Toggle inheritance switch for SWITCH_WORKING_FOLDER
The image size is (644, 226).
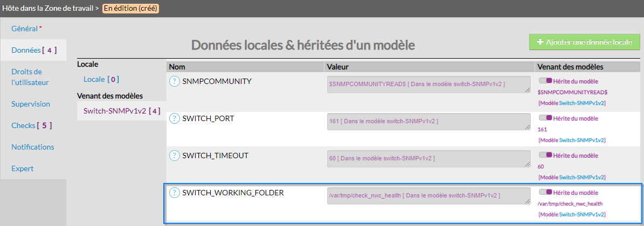pyautogui.click(x=545, y=192)
